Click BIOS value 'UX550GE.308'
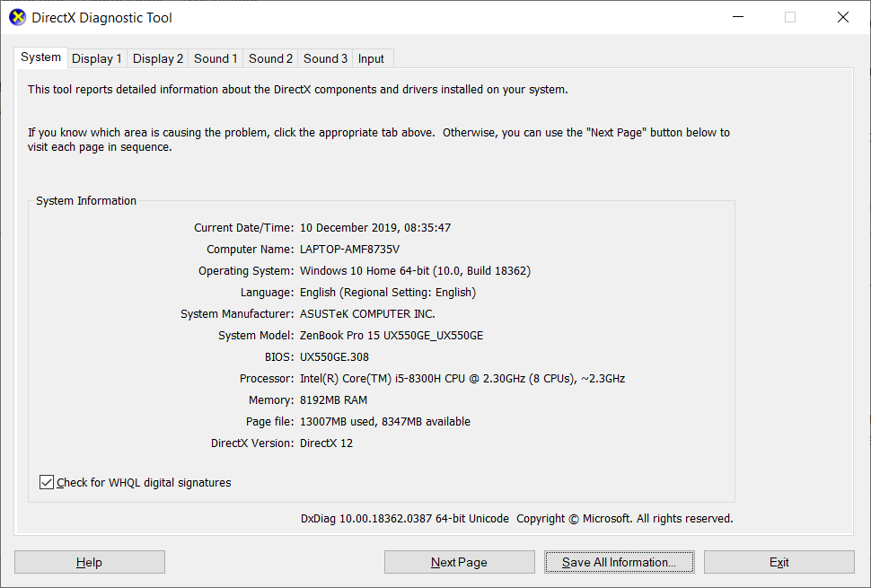This screenshot has width=871, height=588. (x=334, y=357)
